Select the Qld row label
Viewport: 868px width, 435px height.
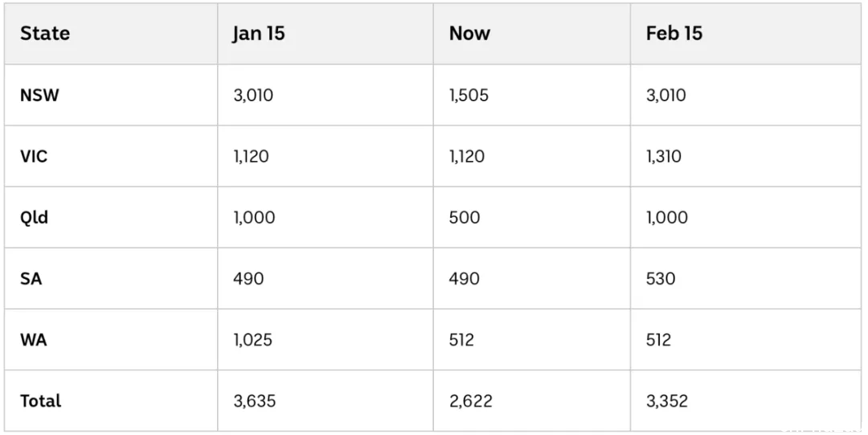[x=35, y=217]
